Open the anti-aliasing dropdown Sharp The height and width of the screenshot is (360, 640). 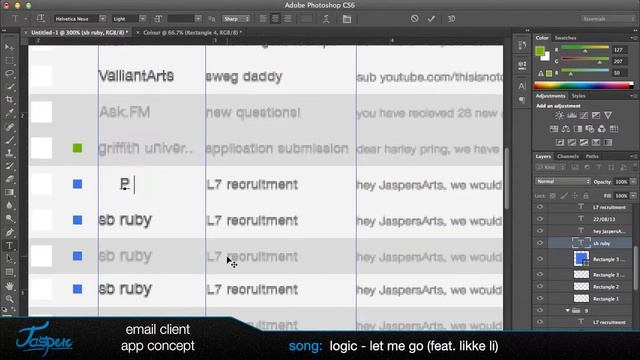point(236,19)
